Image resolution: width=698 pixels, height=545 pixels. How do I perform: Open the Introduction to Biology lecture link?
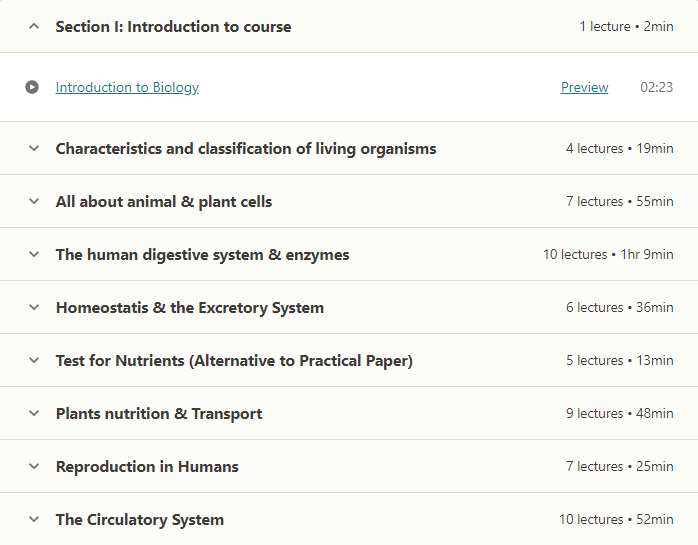(127, 87)
